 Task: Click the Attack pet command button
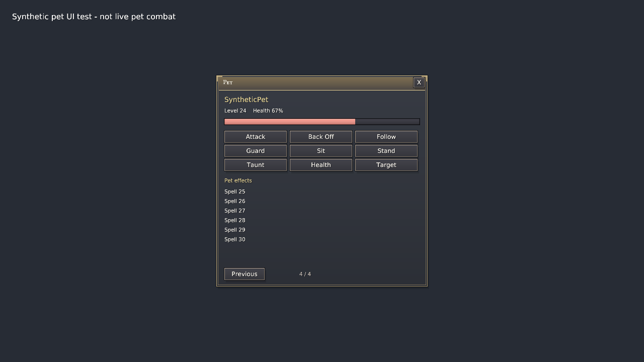point(256,137)
